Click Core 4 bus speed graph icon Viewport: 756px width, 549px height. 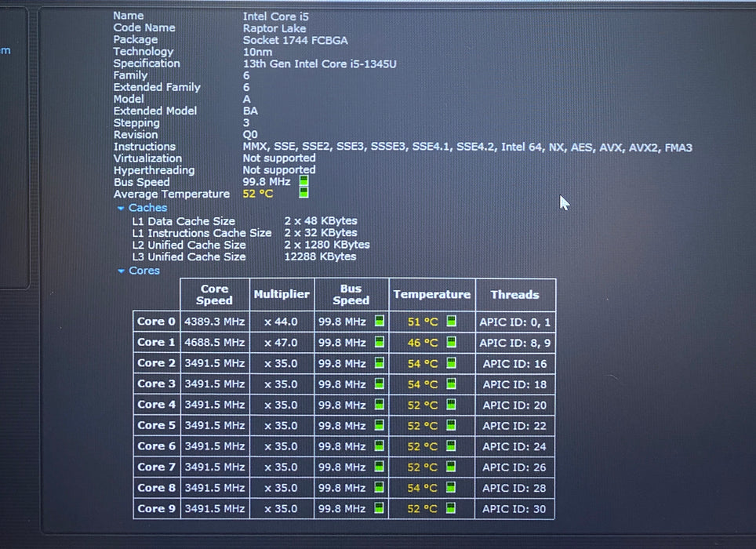(x=380, y=405)
